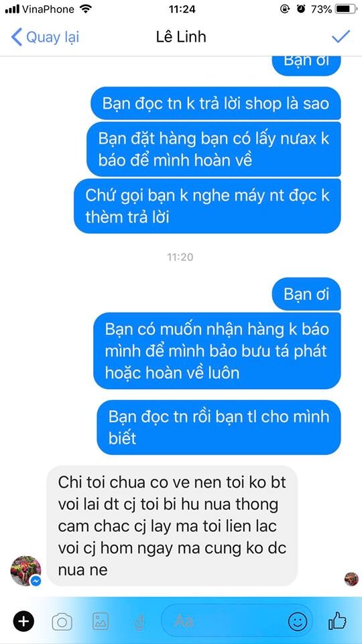Send a thumbs-up like
This screenshot has height=644, width=362.
point(337,621)
